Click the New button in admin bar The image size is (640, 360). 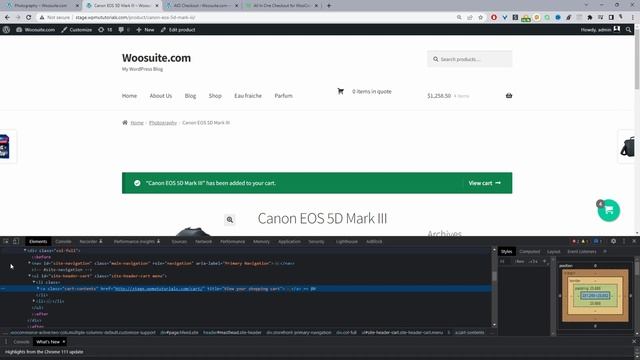coord(145,29)
